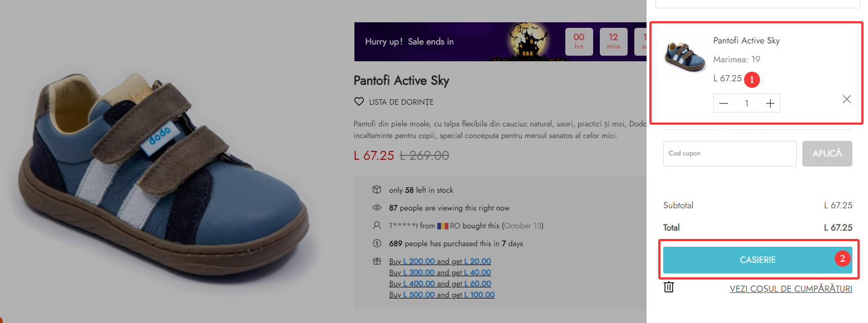Screen dimensions: 868x323
Task: Click the Buy L 200.00 offer link
Action: 440,261
